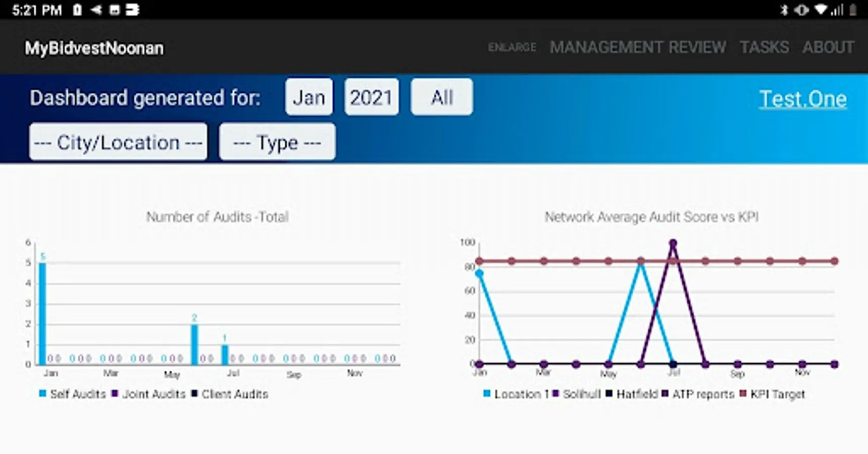Select the June bar labeled 2
The width and height of the screenshot is (868, 454).
[x=194, y=344]
